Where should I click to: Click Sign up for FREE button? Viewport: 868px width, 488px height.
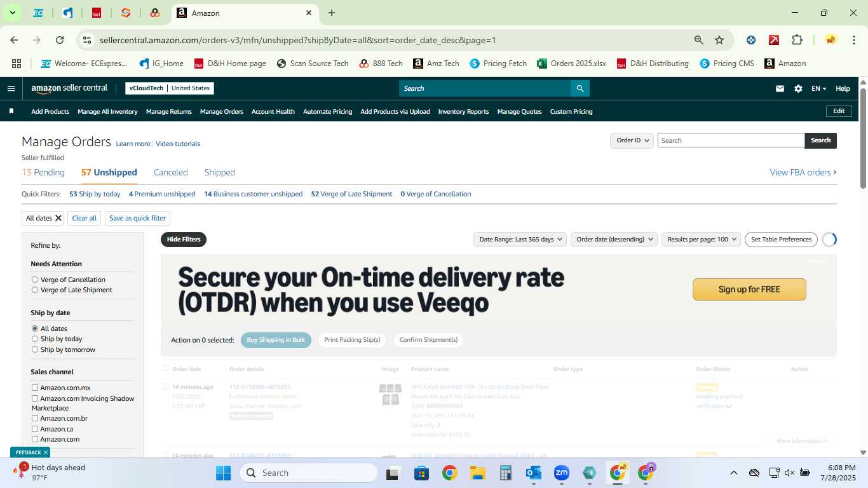click(x=749, y=289)
